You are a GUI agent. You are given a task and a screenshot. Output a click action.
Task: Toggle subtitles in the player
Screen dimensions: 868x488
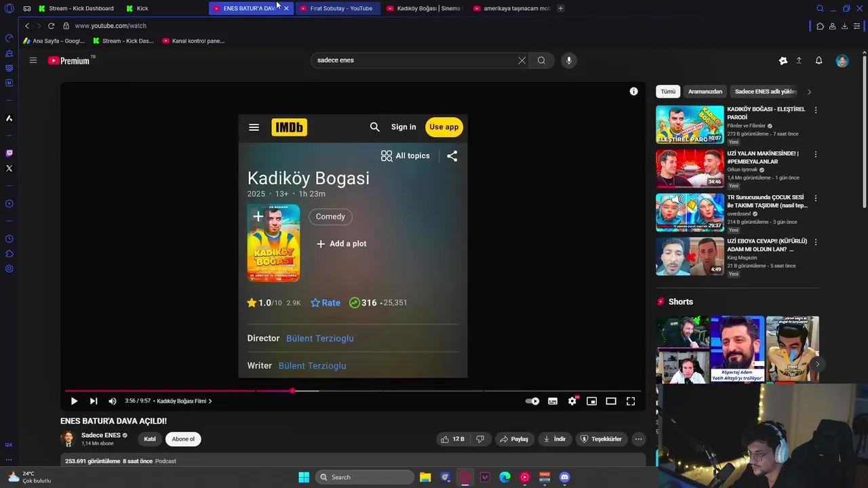(553, 401)
